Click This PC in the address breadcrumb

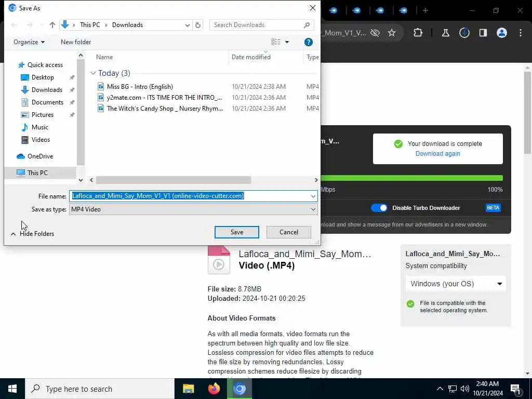point(90,25)
